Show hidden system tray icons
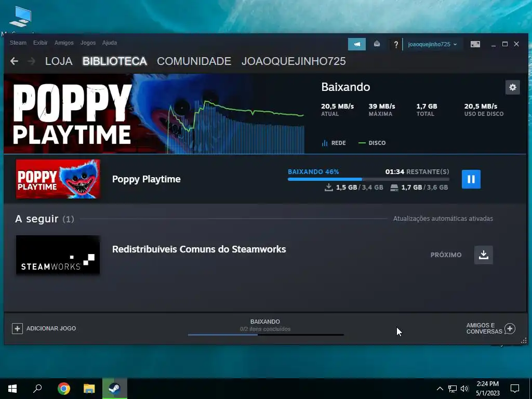532x399 pixels. [440, 389]
